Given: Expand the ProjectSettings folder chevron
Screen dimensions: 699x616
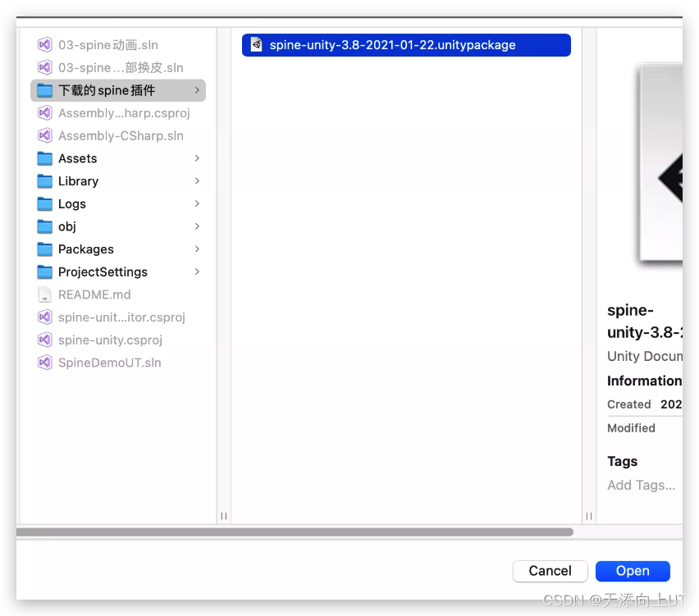Looking at the screenshot, I should point(197,271).
